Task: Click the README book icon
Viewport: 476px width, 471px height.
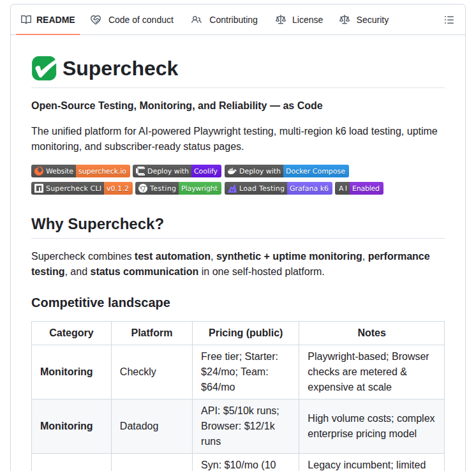Action: (x=26, y=20)
